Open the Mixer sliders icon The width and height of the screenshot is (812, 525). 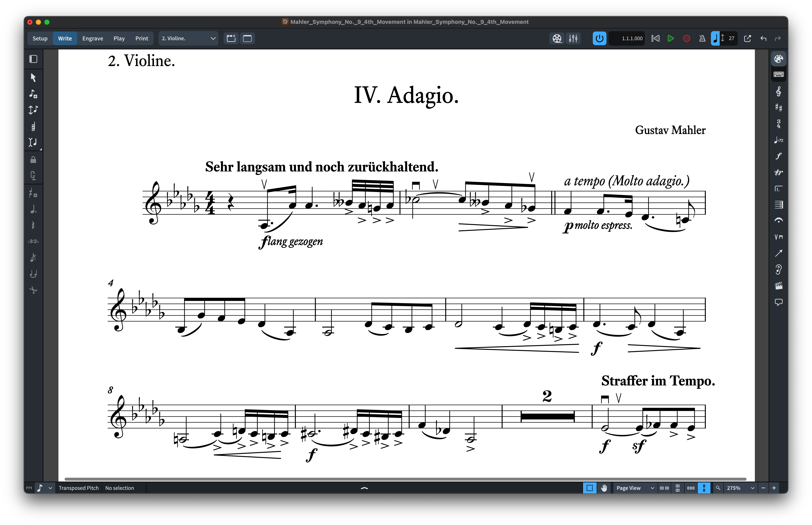coord(573,39)
